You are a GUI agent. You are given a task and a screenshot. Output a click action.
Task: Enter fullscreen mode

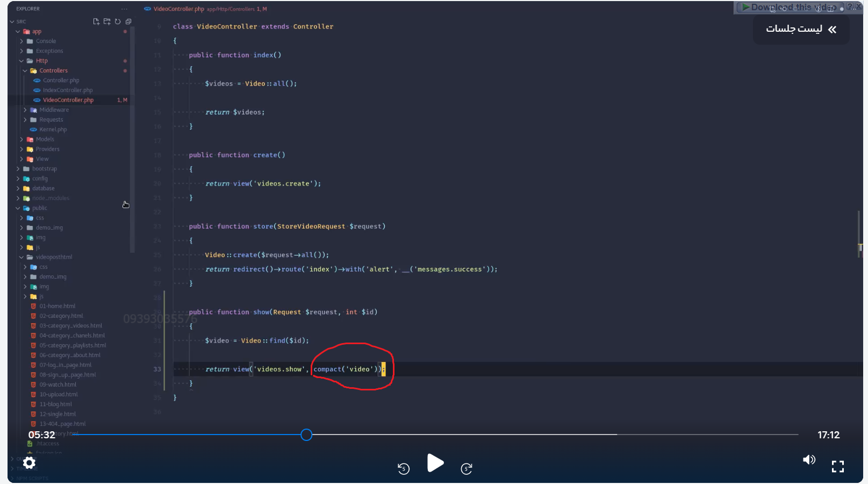[x=838, y=466]
